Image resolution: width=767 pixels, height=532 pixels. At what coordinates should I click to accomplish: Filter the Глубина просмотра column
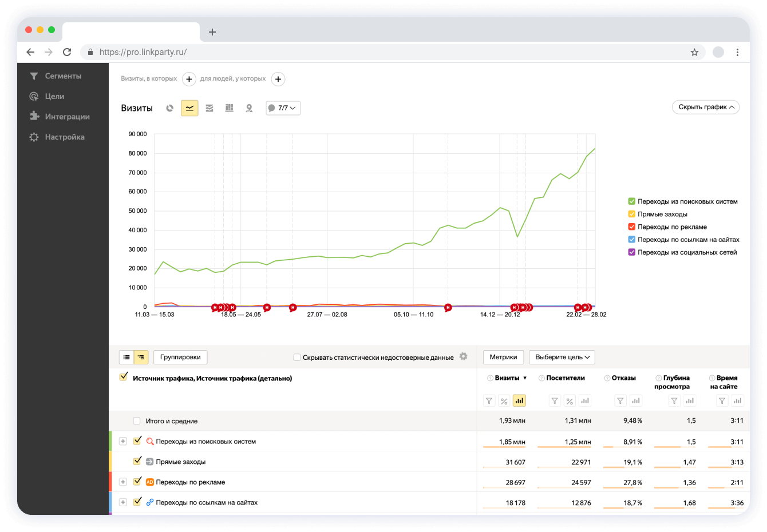click(674, 401)
